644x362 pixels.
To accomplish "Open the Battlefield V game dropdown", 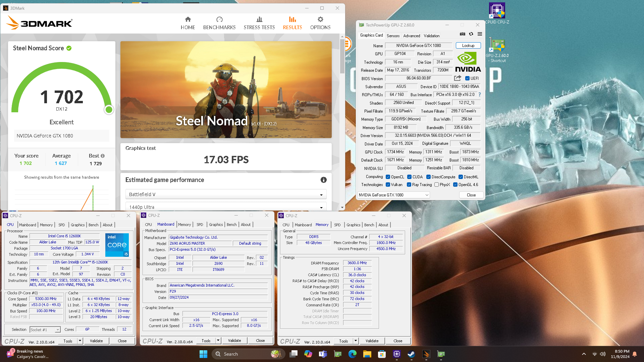I will pos(226,194).
